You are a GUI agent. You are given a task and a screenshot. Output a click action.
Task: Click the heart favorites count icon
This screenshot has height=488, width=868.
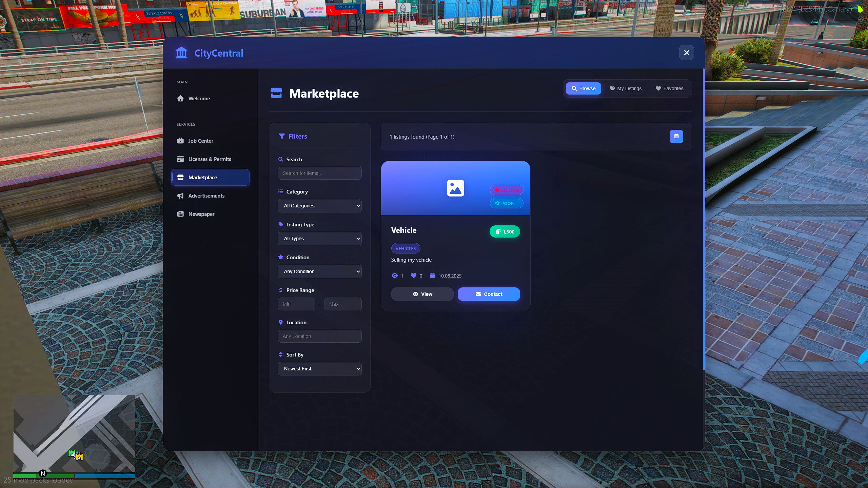pos(413,276)
